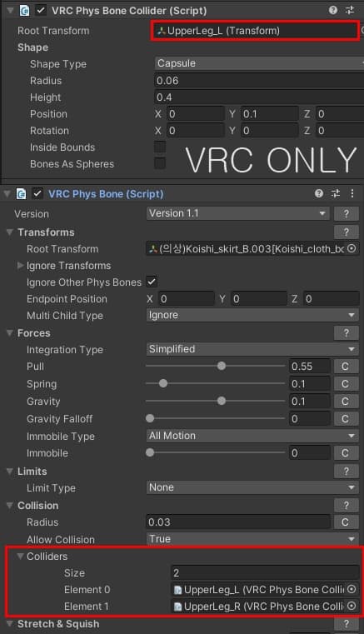Collapse the Forces section
Image resolution: width=364 pixels, height=634 pixels.
pyautogui.click(x=10, y=333)
